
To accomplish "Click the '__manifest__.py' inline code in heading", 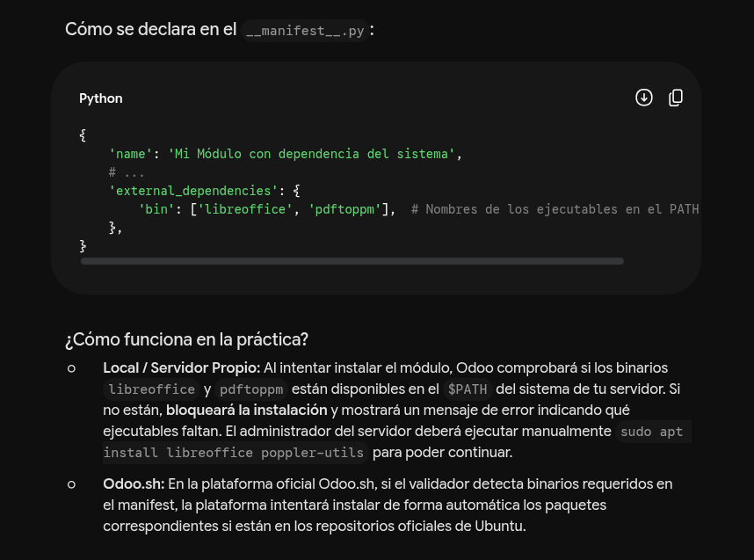I will 305,31.
